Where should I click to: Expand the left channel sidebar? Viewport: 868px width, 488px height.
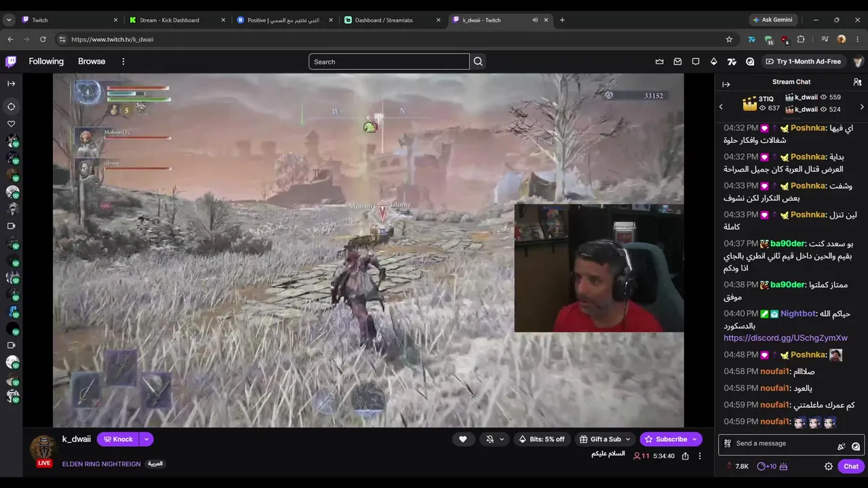(x=12, y=83)
